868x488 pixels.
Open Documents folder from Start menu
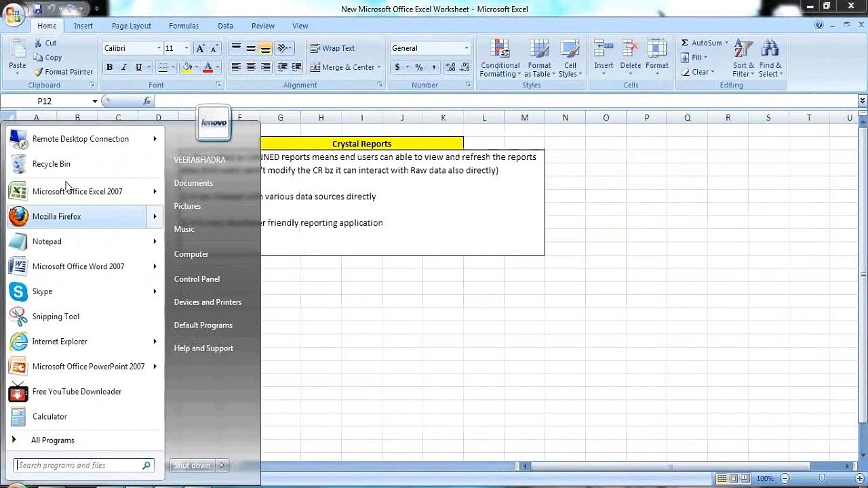[193, 183]
